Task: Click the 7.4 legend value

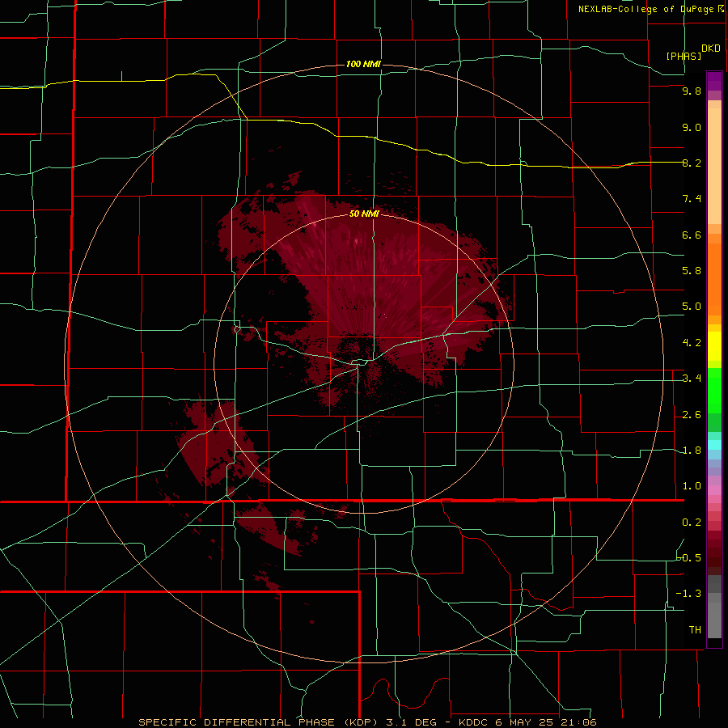Action: pyautogui.click(x=692, y=199)
